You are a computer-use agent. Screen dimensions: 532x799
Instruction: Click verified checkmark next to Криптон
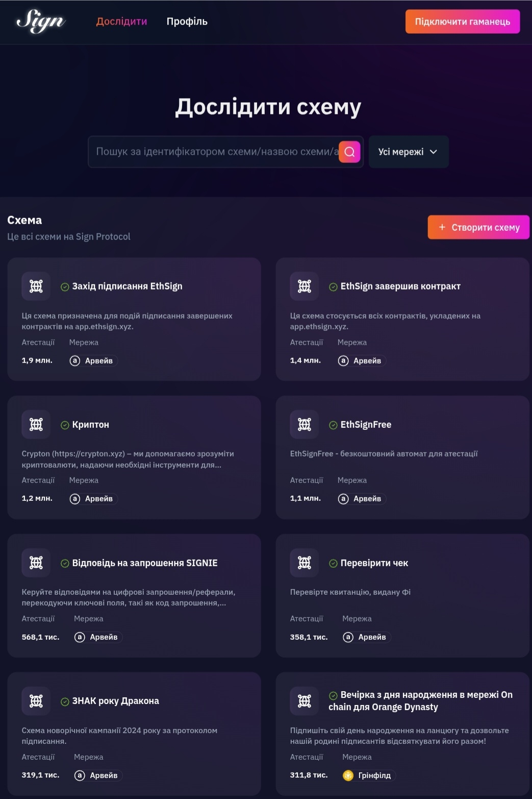click(65, 425)
